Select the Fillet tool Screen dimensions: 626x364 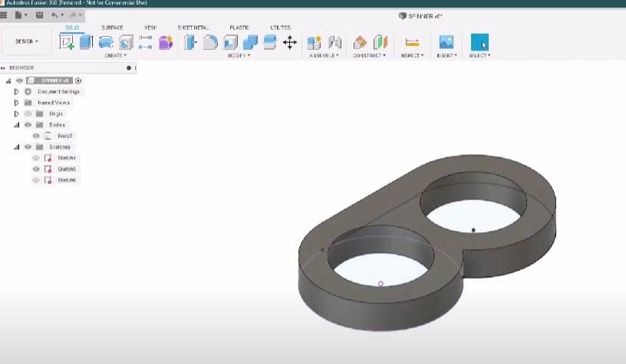[x=210, y=42]
